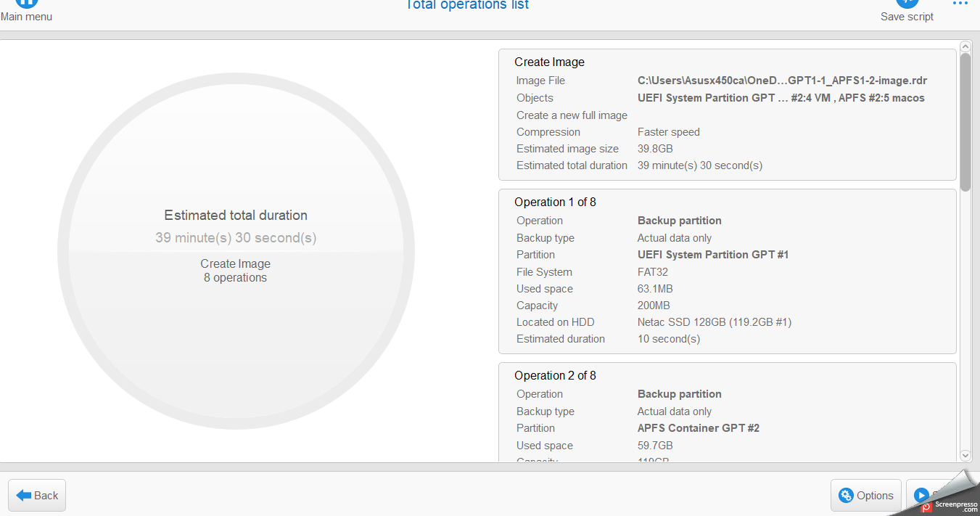Click the Save script icon

tap(907, 4)
